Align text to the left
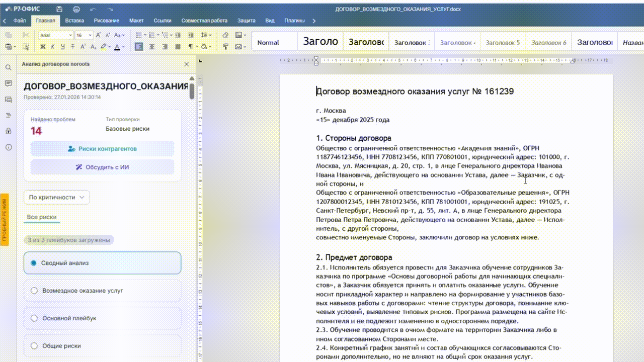This screenshot has width=644, height=362. [139, 47]
